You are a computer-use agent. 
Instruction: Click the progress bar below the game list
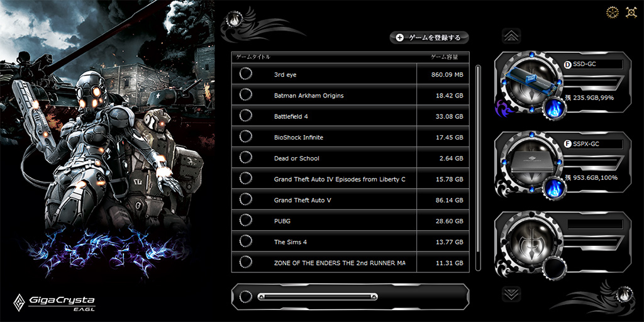pyautogui.click(x=318, y=297)
